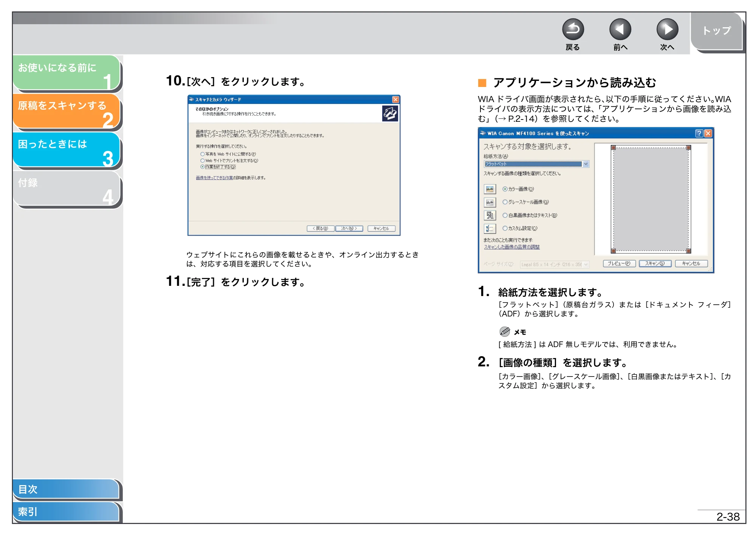The width and height of the screenshot is (756, 535).
Task: Click the 画像を使ってできる作業 link
Action: (214, 178)
